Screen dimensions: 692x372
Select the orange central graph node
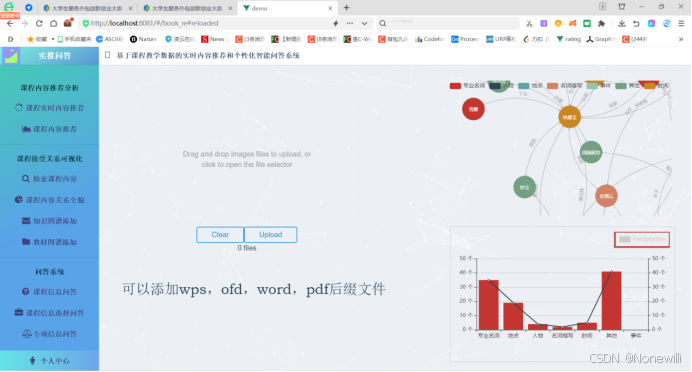click(x=569, y=117)
